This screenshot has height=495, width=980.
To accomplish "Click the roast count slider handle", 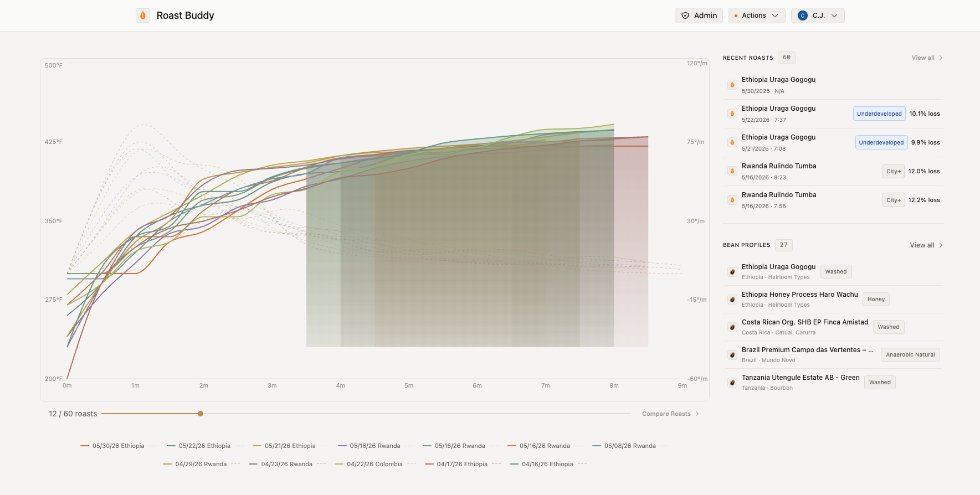I will coord(201,414).
